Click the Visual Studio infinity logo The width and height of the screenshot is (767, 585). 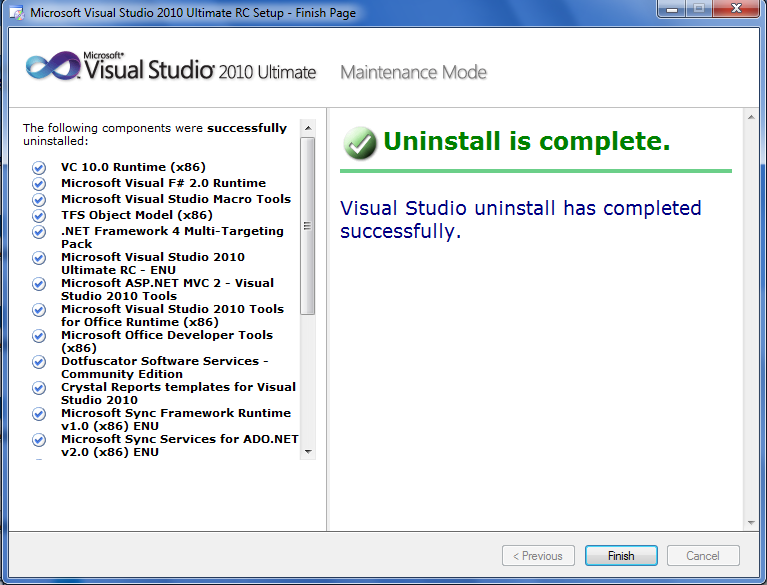click(53, 66)
